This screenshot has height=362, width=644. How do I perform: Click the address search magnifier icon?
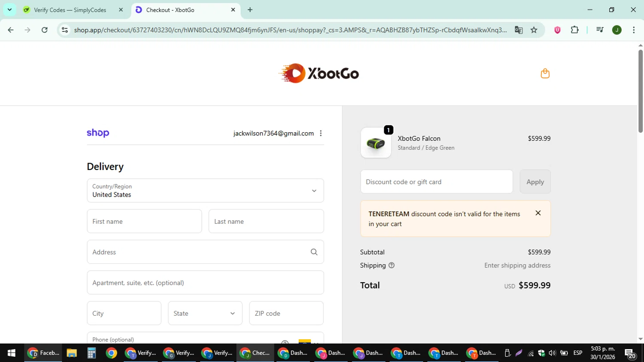coord(314,252)
